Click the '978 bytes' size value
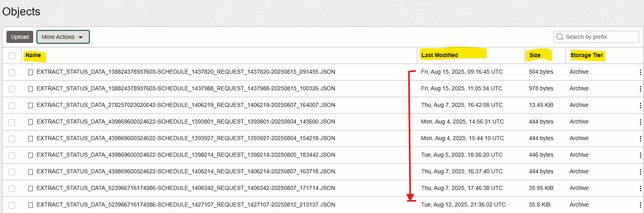Image resolution: width=644 pixels, height=213 pixels. 541,88
